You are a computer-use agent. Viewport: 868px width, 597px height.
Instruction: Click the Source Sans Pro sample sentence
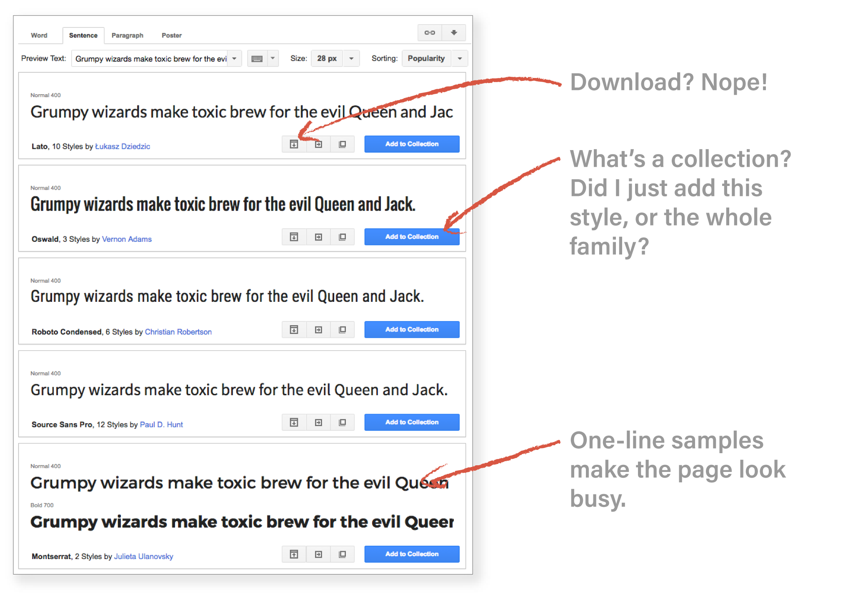click(x=239, y=390)
